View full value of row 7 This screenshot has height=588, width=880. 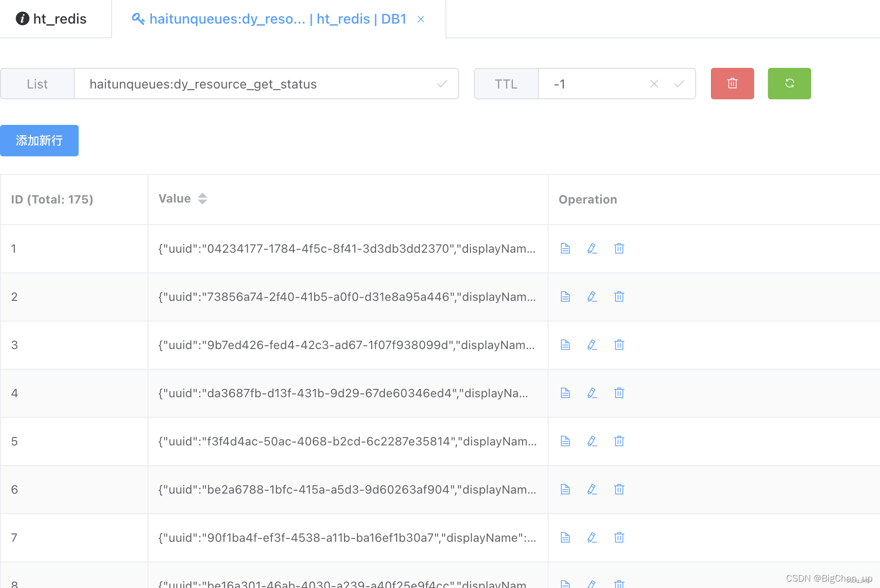click(x=565, y=537)
